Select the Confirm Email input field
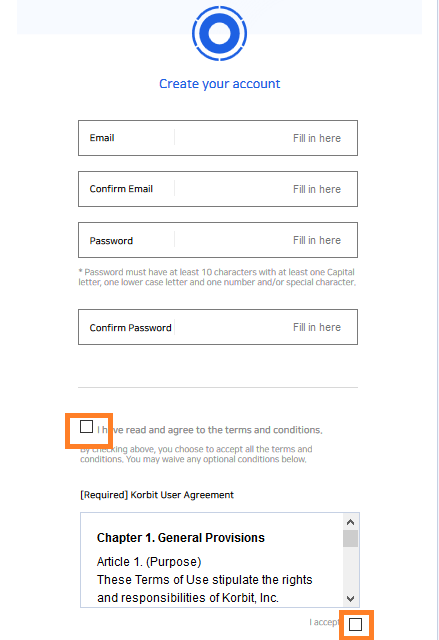This screenshot has height=640, width=439. (x=218, y=189)
